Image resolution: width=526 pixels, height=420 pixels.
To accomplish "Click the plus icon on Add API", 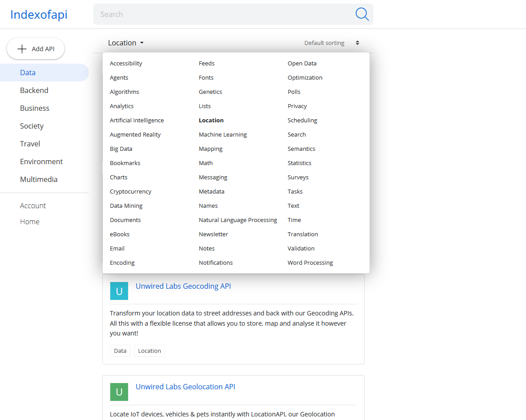I will click(21, 48).
